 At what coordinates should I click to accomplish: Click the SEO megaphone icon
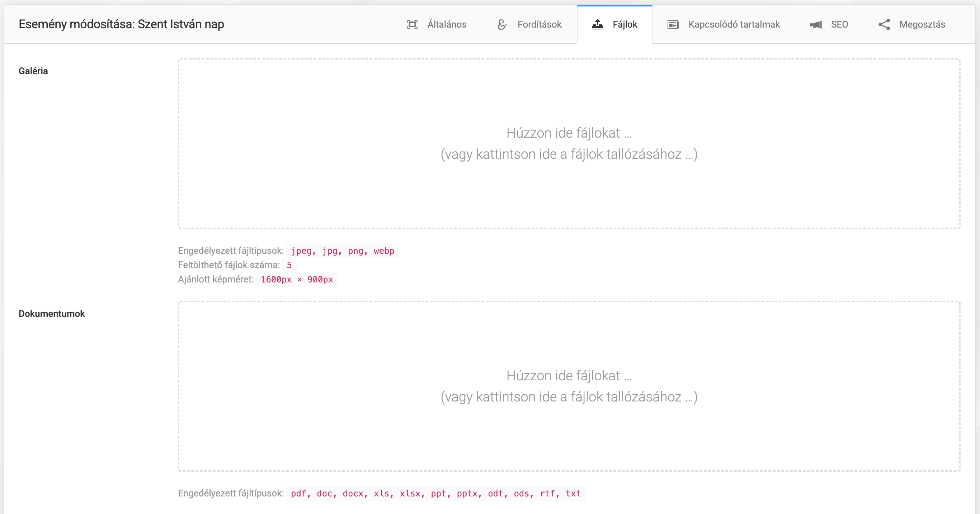[816, 24]
